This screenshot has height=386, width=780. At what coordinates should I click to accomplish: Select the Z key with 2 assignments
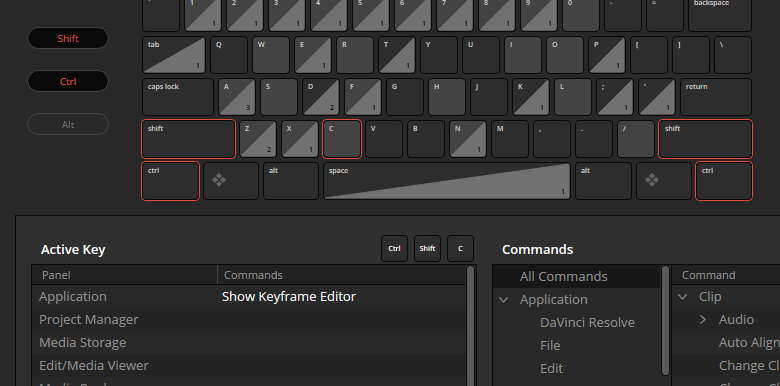coord(258,139)
